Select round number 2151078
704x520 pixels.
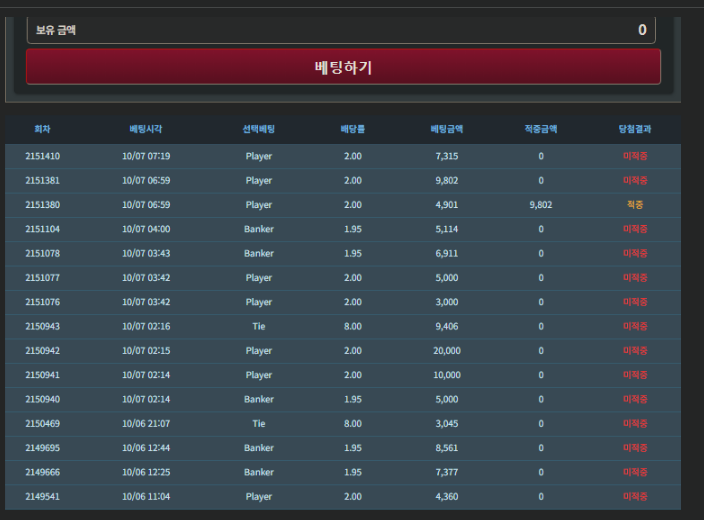(42, 253)
